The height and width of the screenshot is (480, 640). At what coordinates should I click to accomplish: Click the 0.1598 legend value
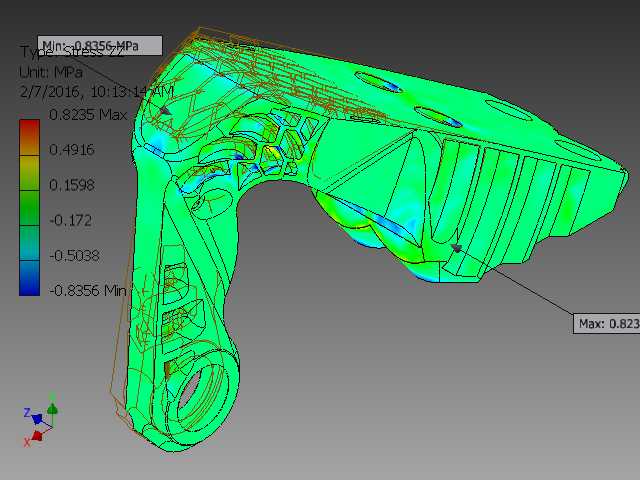click(x=72, y=185)
